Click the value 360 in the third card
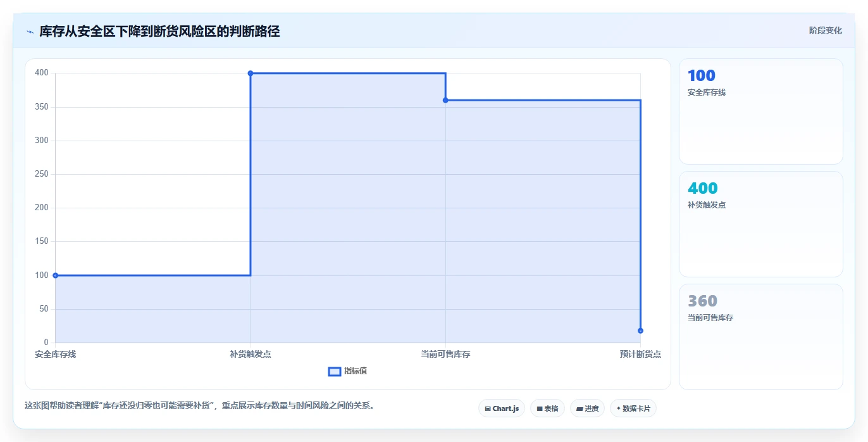 tap(703, 301)
